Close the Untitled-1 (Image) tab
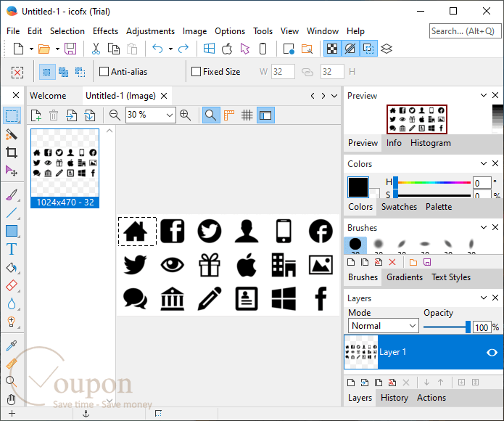Viewport: 504px width, 421px height. pos(164,96)
